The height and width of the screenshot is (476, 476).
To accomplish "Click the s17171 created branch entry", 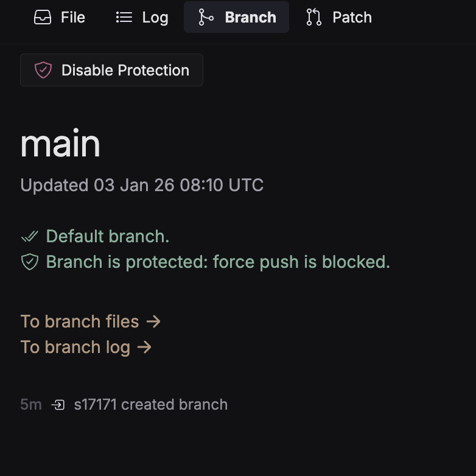I will pyautogui.click(x=150, y=405).
